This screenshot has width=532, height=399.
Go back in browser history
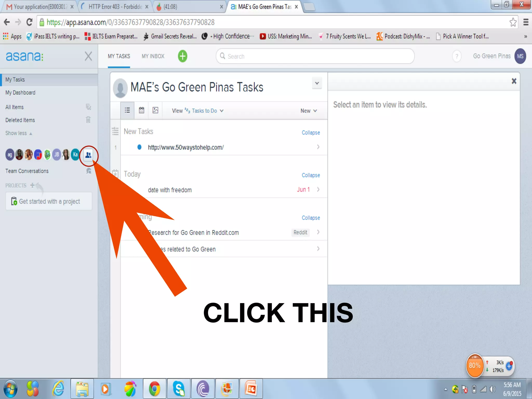7,22
